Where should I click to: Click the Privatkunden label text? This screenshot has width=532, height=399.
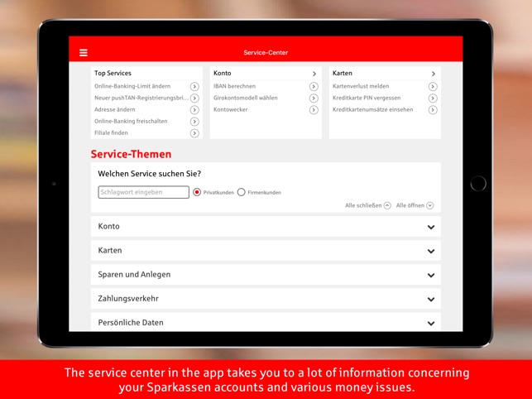point(218,193)
